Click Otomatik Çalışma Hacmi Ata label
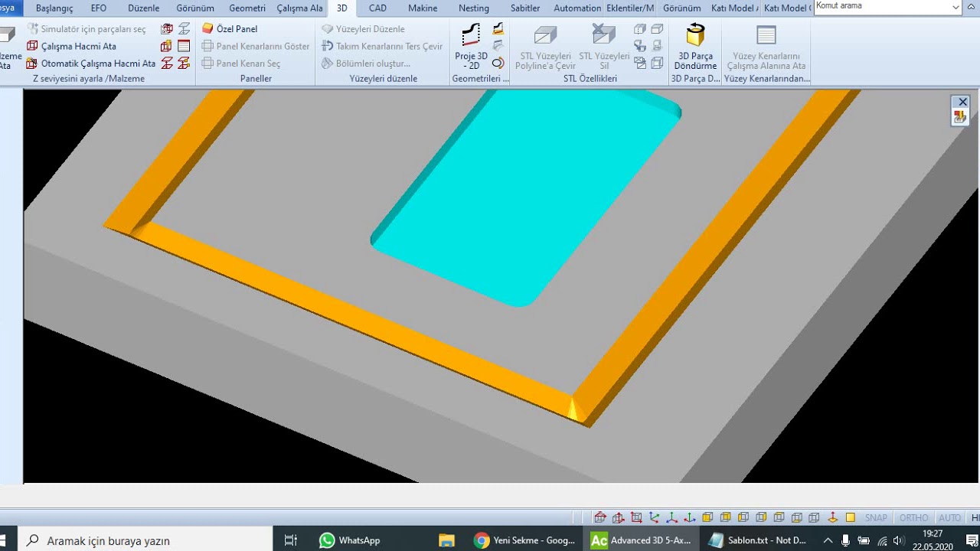The width and height of the screenshot is (980, 551). coord(98,64)
